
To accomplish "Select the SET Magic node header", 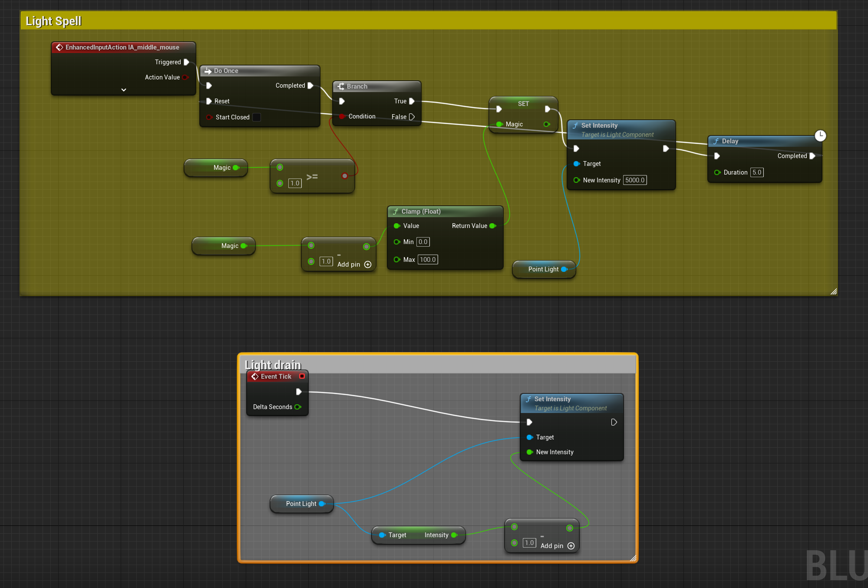I will (523, 104).
